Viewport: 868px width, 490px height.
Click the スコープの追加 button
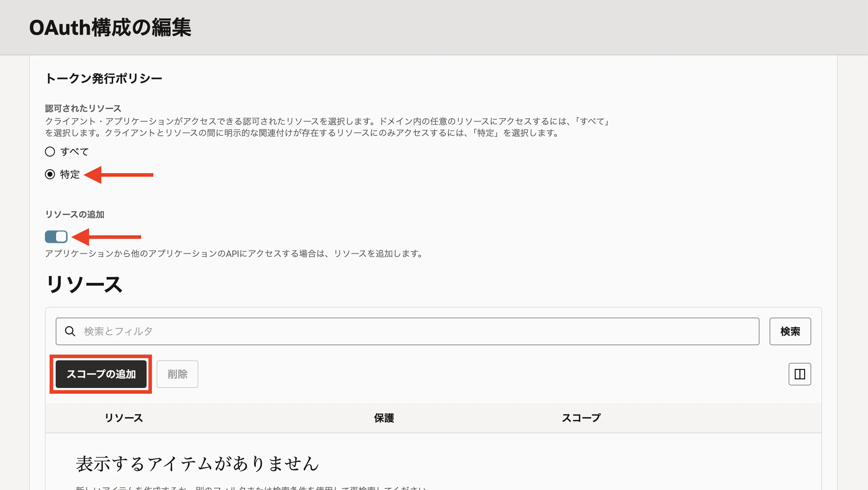101,374
